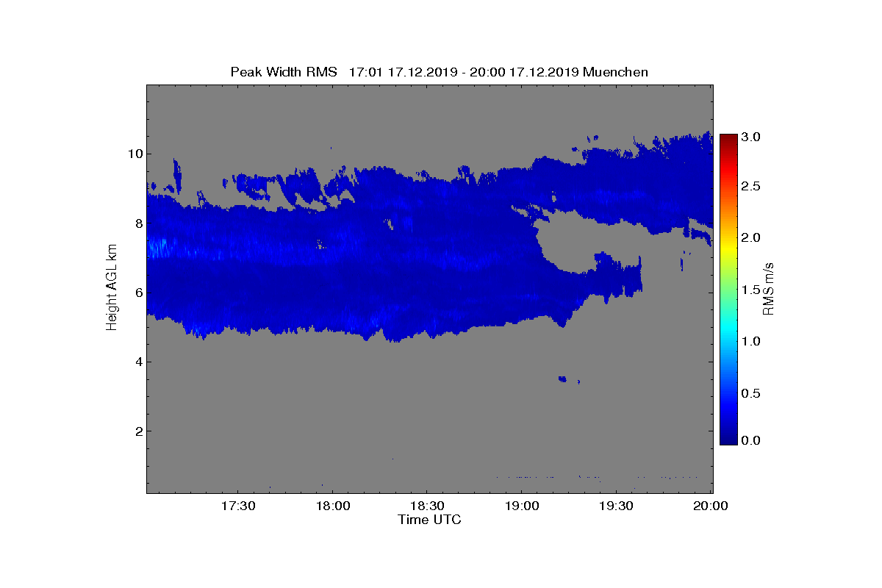Click the '18:00' time tick label
This screenshot has width=882, height=588.
pyautogui.click(x=332, y=506)
